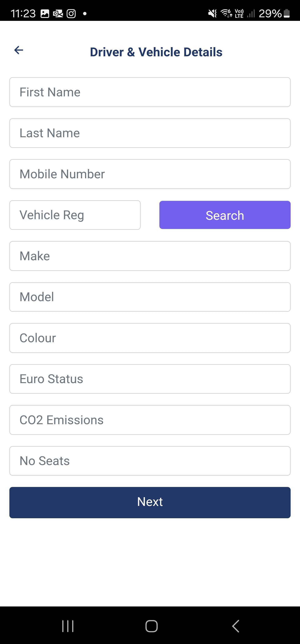Tap the Instagram notification icon
300x644 pixels.
[x=71, y=14]
